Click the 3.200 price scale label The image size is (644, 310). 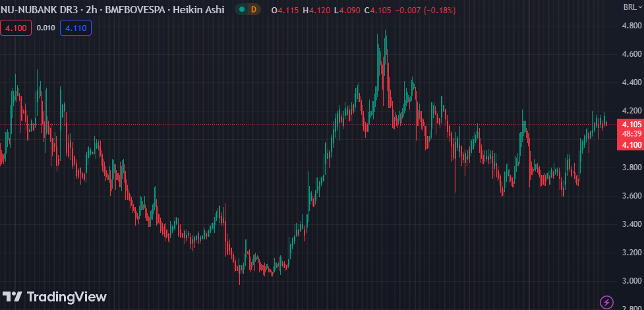630,253
